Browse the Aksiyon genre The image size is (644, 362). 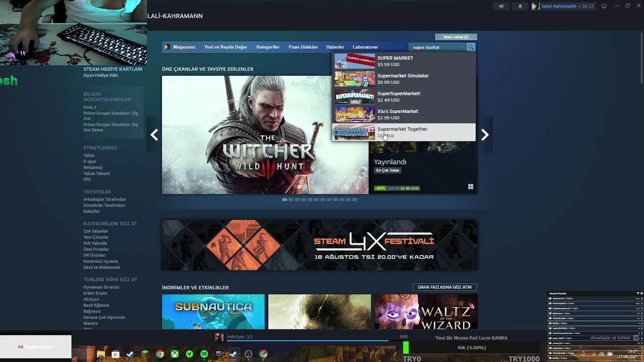[91, 299]
